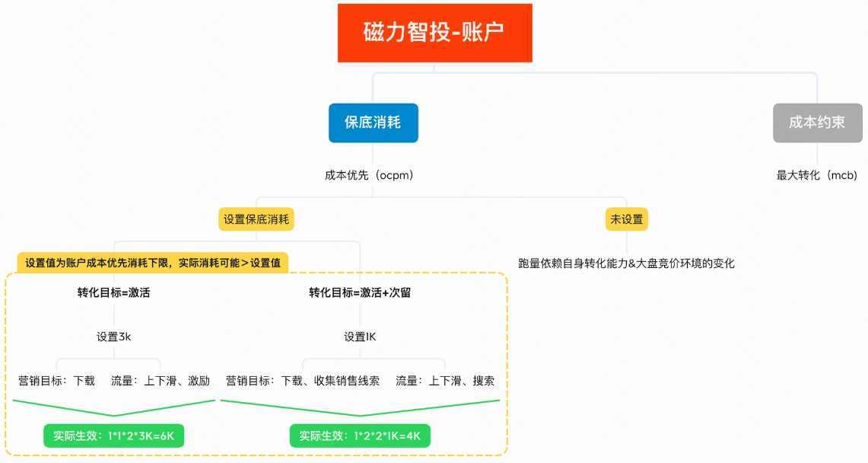
Task: Click the green 实际生效：1*1*2*3K=6K badge
Action: [113, 436]
